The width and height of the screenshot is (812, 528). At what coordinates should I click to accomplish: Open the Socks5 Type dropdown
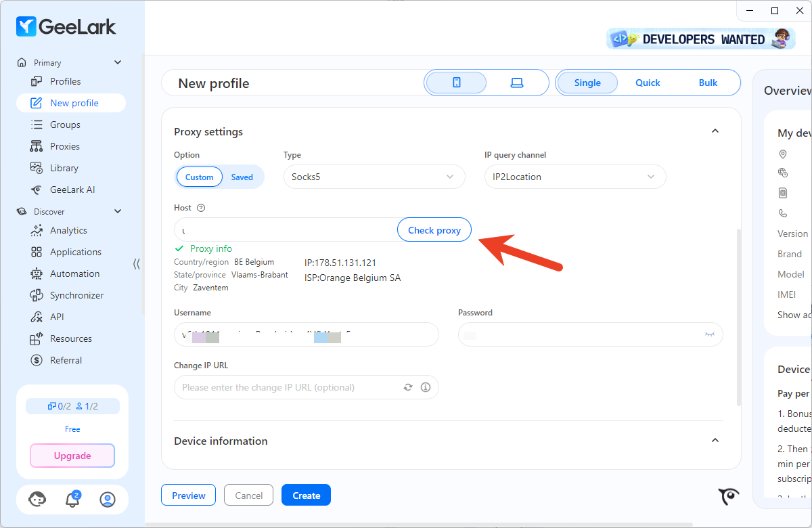tap(374, 177)
